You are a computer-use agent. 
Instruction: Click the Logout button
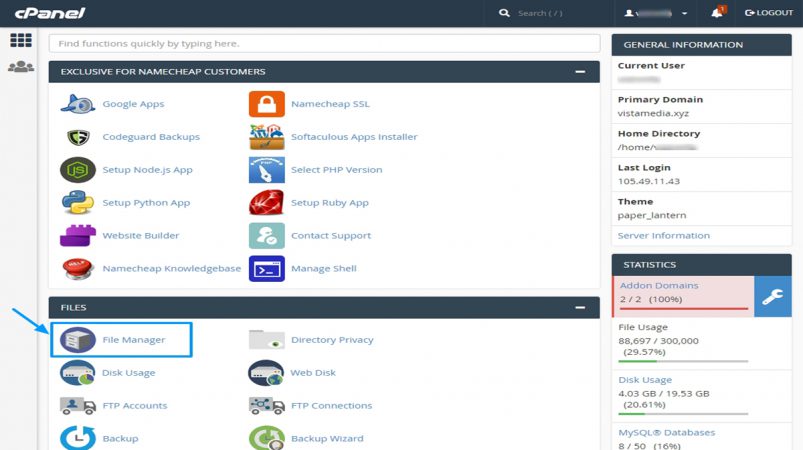[x=769, y=13]
